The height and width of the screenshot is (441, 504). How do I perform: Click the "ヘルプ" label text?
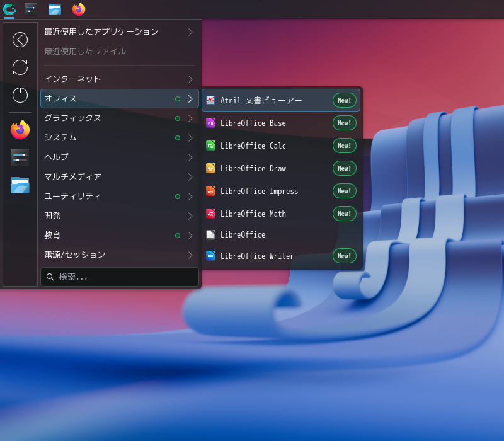[57, 157]
